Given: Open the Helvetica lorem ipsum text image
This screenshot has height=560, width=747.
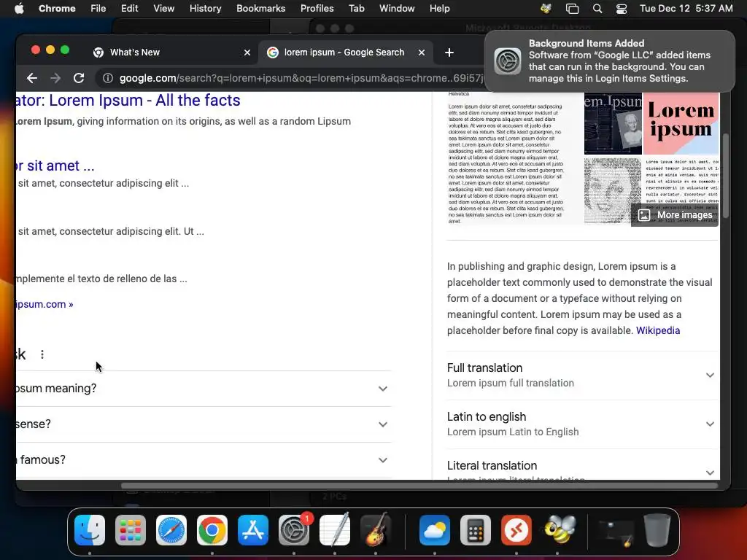Looking at the screenshot, I should (513, 158).
